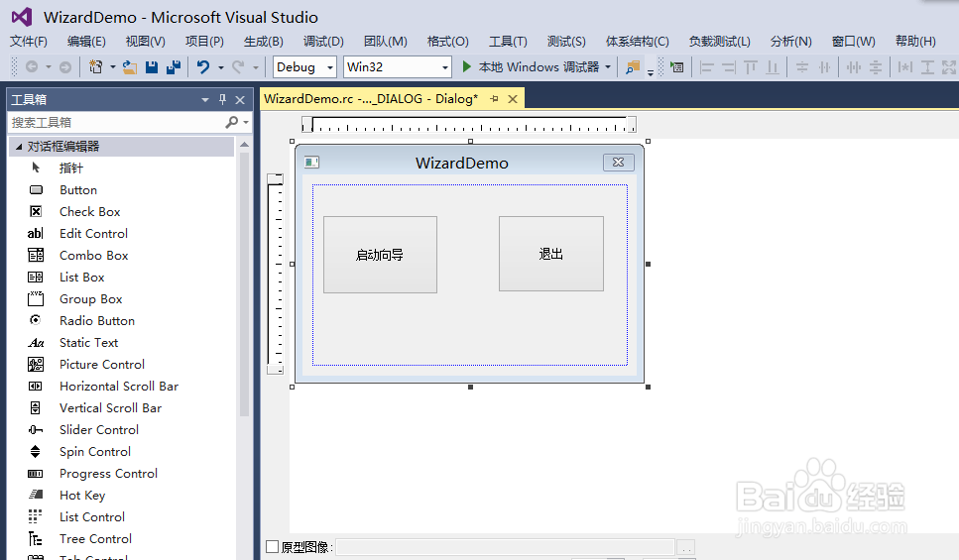Open the 编辑(E) menu
959x560 pixels.
point(86,41)
